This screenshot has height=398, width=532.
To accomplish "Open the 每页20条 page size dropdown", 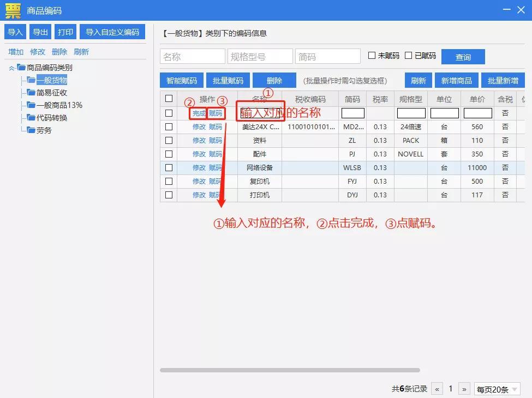I will coord(497,389).
